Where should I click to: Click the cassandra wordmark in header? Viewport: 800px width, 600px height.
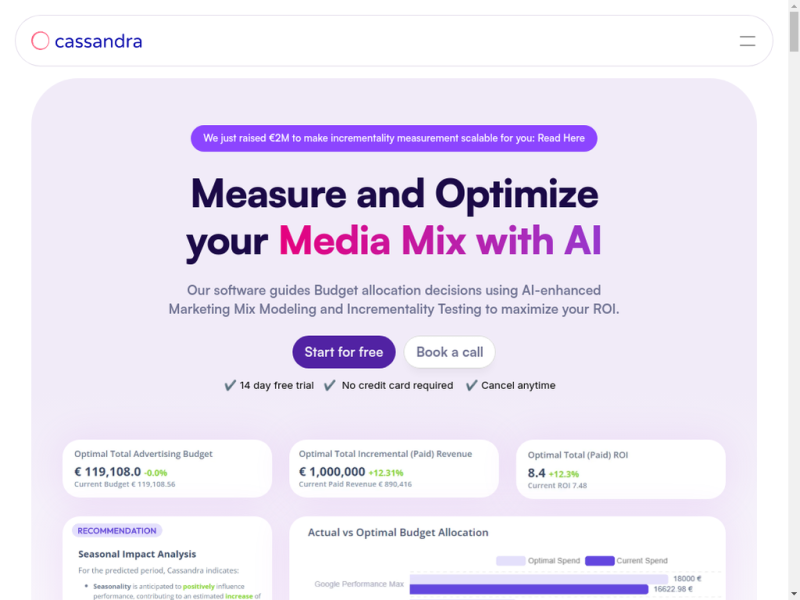[98, 41]
